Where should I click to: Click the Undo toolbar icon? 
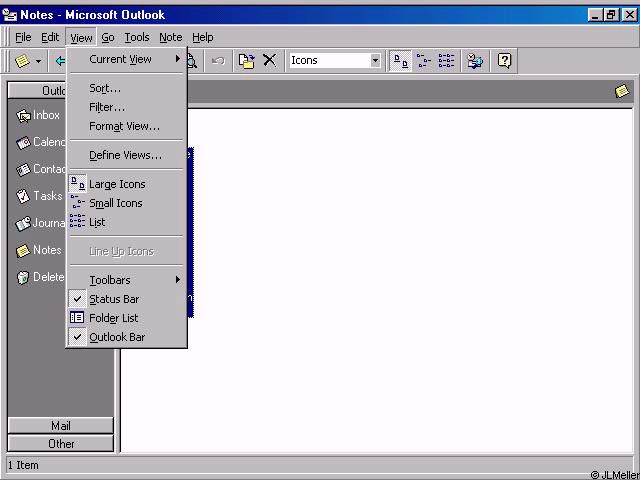click(218, 61)
